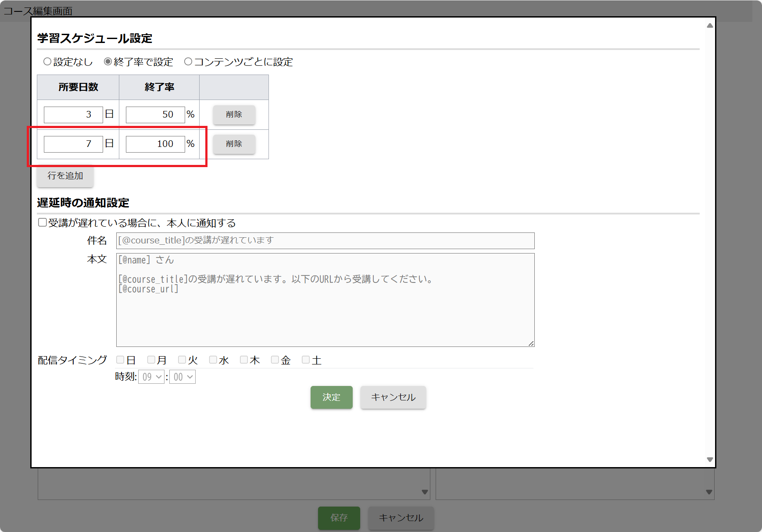Click the 終了率 field containing 50
This screenshot has height=532, width=762.
click(x=155, y=114)
